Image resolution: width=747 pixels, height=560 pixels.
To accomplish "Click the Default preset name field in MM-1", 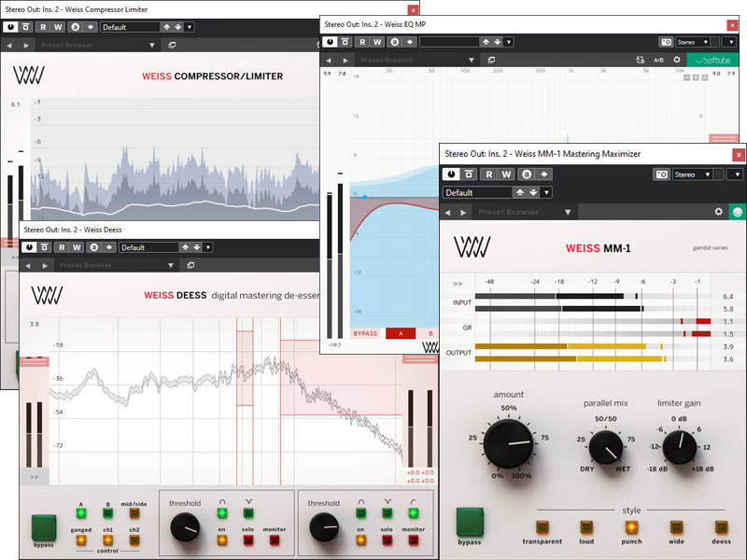I will (x=476, y=192).
